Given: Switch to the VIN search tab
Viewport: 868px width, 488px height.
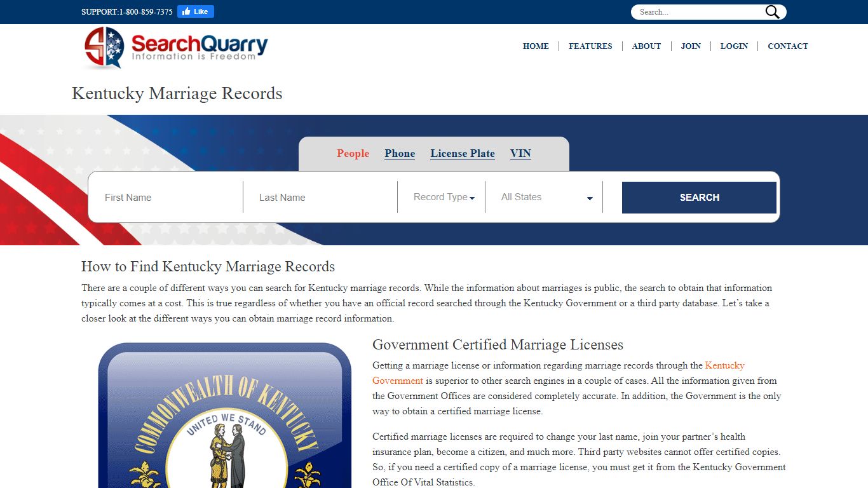Looking at the screenshot, I should click(520, 153).
